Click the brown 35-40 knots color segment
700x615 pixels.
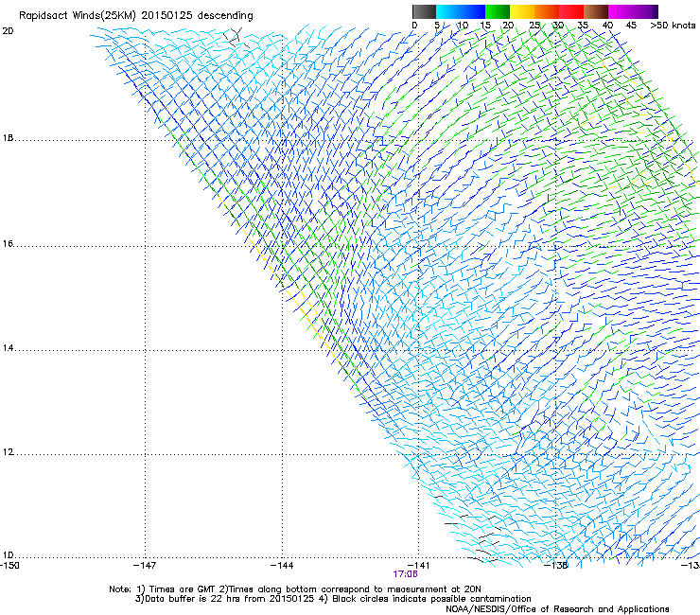(596, 11)
